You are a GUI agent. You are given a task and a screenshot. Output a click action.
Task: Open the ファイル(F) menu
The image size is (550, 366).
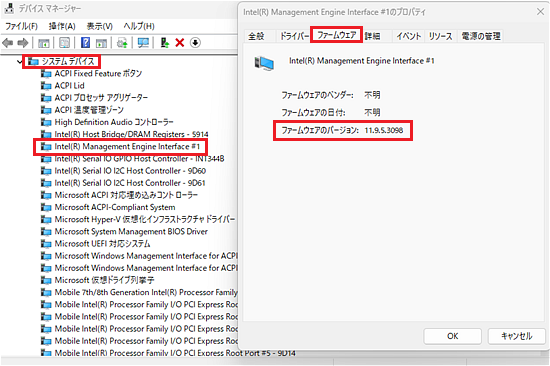click(x=21, y=26)
